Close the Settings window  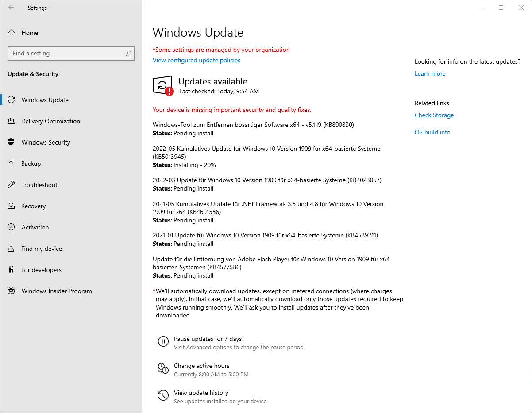(521, 8)
